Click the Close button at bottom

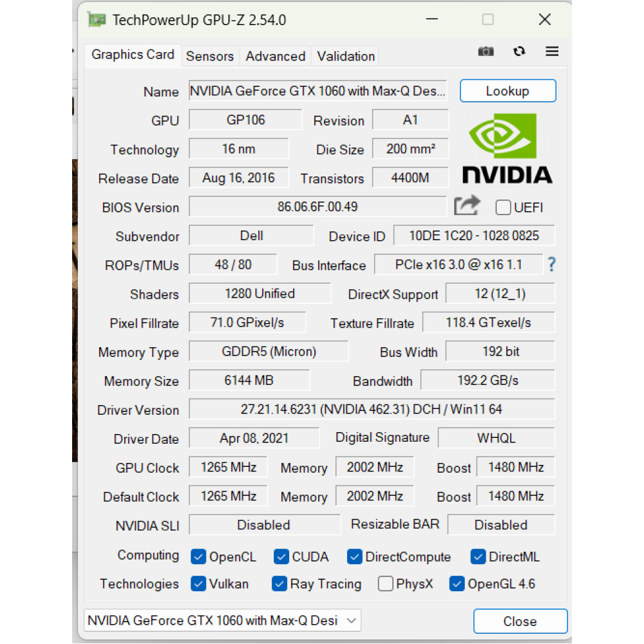pyautogui.click(x=520, y=621)
